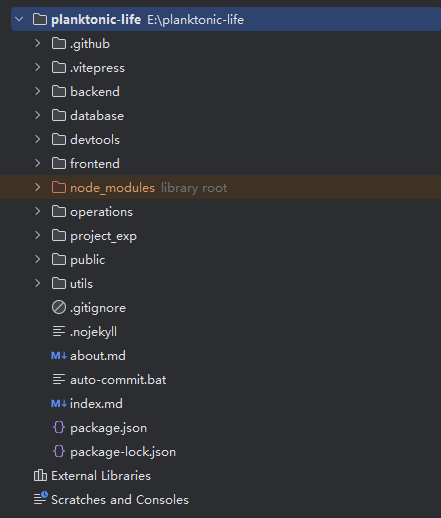The width and height of the screenshot is (441, 518).
Task: Click the JSON icon for package-lock.json
Action: [59, 452]
